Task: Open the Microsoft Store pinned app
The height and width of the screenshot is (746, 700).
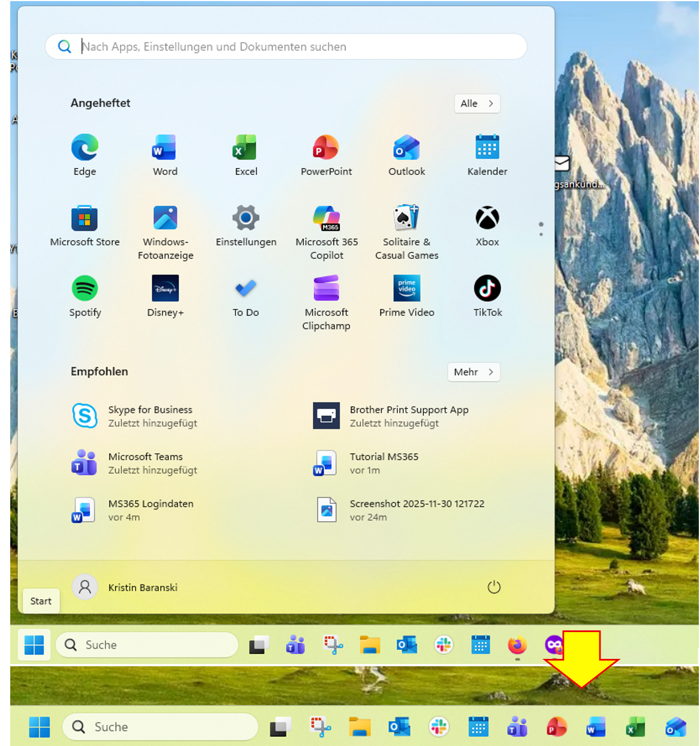Action: coord(85,218)
